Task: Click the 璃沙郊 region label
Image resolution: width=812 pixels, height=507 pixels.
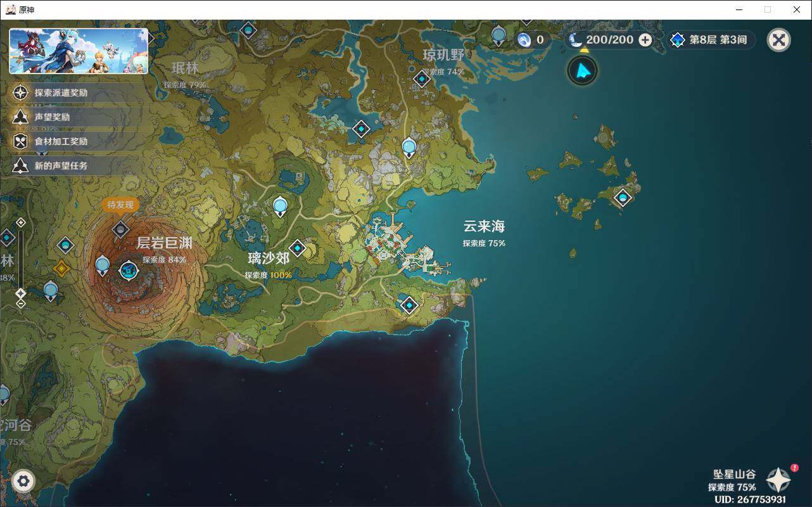Action: coord(269,259)
